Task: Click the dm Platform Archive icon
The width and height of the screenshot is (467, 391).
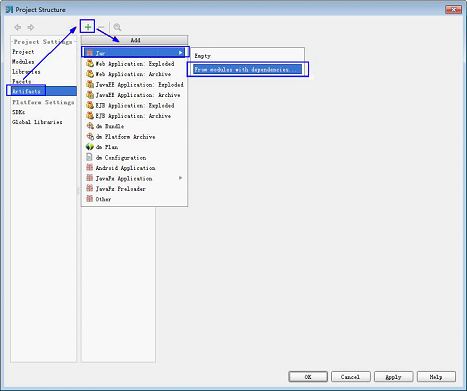Action: tap(90, 136)
